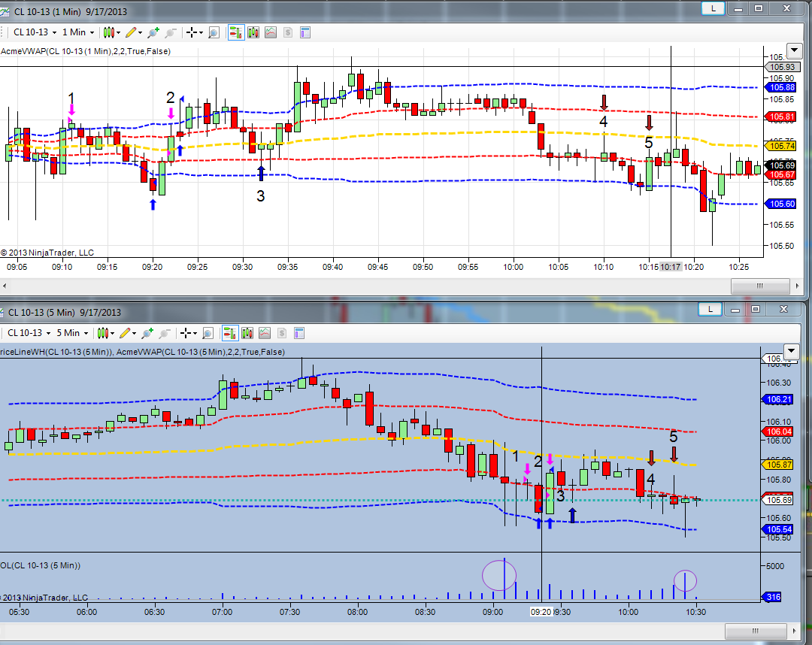Image resolution: width=812 pixels, height=645 pixels.
Task: Expand the 1 Min interval dropdown
Action: pyautogui.click(x=78, y=32)
